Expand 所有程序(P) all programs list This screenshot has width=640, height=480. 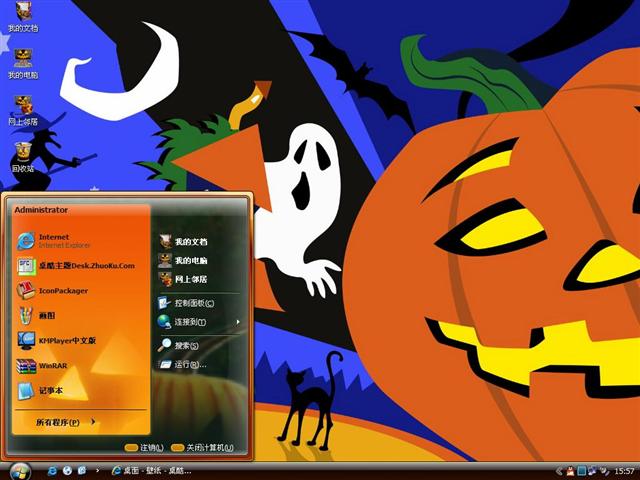tap(66, 422)
